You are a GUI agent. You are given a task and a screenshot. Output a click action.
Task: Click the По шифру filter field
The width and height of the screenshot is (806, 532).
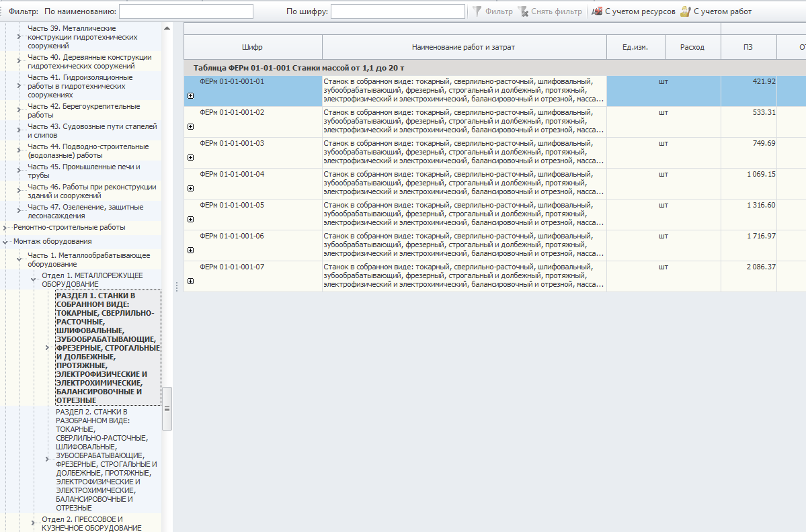398,11
